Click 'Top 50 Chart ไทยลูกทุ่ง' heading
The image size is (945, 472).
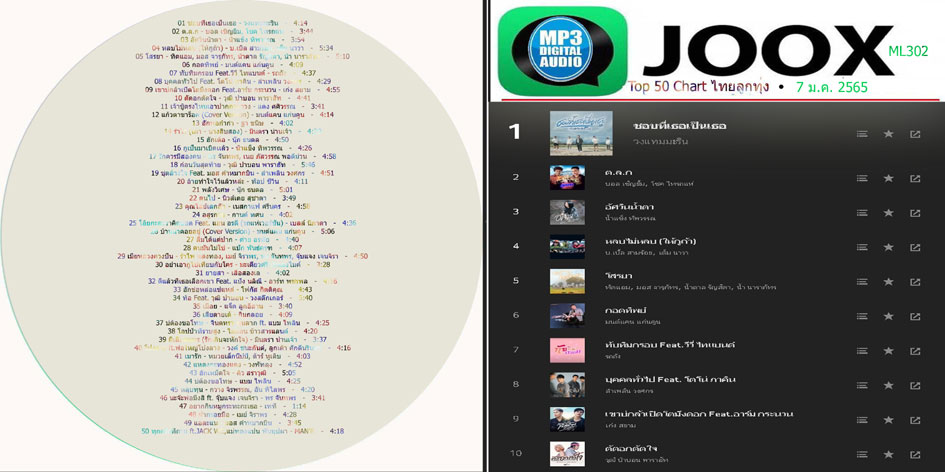pos(699,86)
